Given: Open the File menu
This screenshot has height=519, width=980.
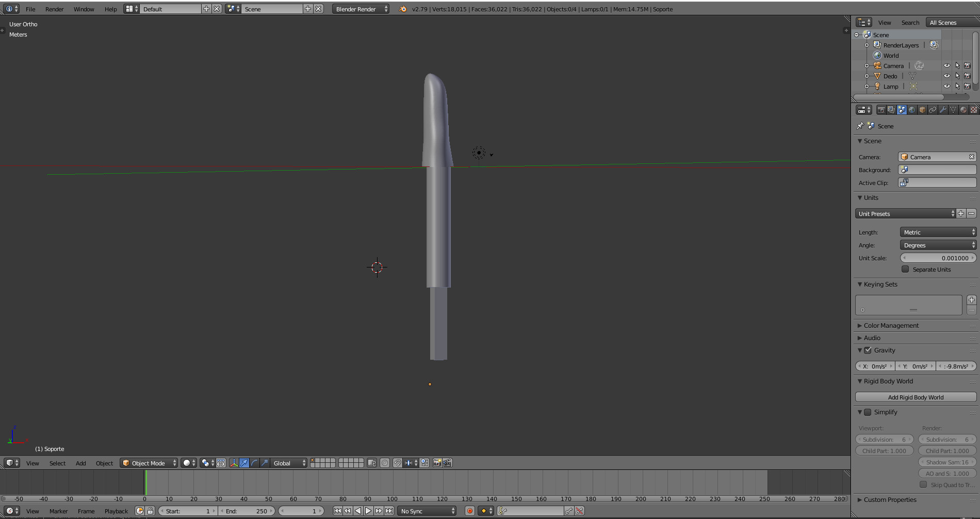Looking at the screenshot, I should click(30, 9).
